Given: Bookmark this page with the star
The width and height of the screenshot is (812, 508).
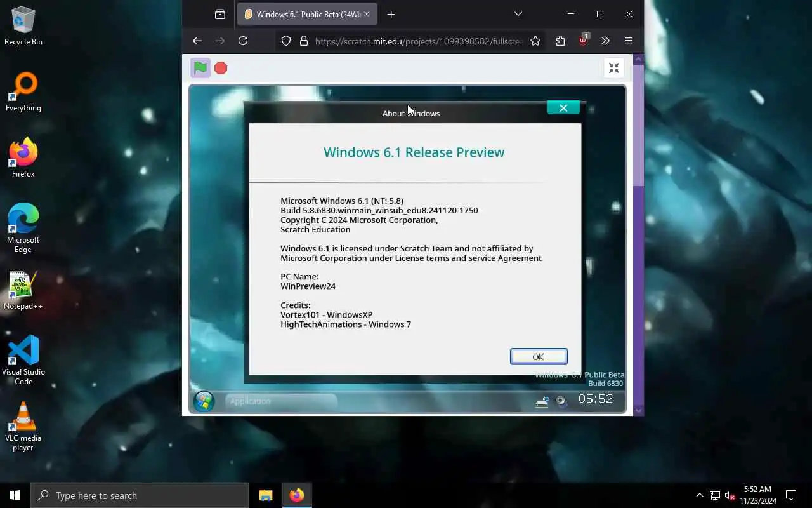Looking at the screenshot, I should tap(535, 41).
